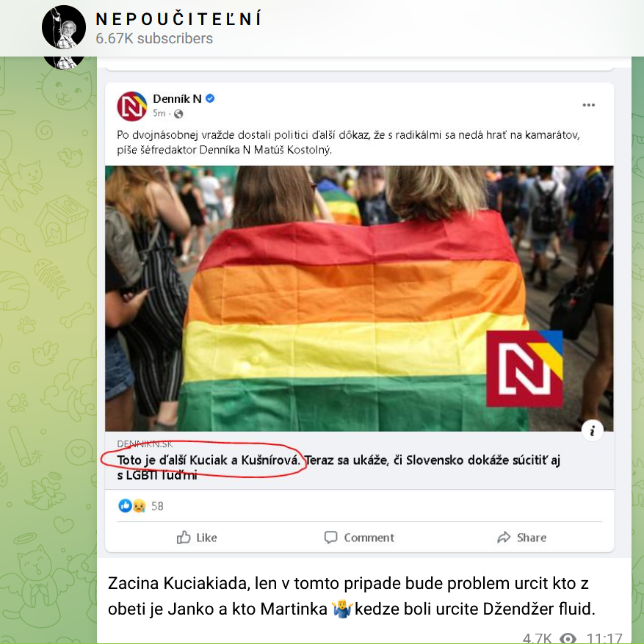Click the Denník N page name
Screen dimensions: 644x644
point(177,98)
